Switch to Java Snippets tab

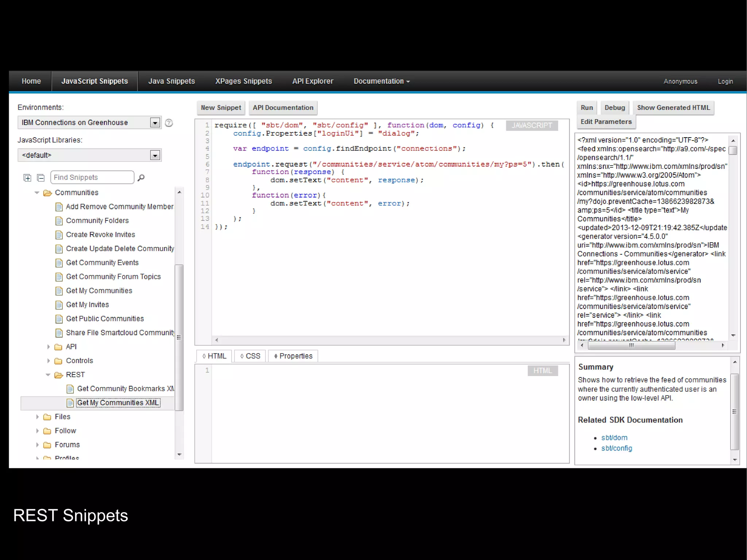pos(171,81)
